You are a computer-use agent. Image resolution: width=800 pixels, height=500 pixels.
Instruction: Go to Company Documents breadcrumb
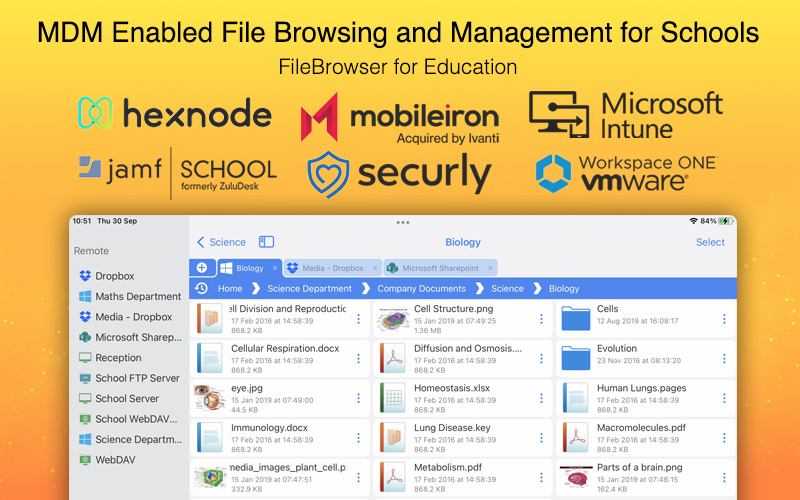421,289
